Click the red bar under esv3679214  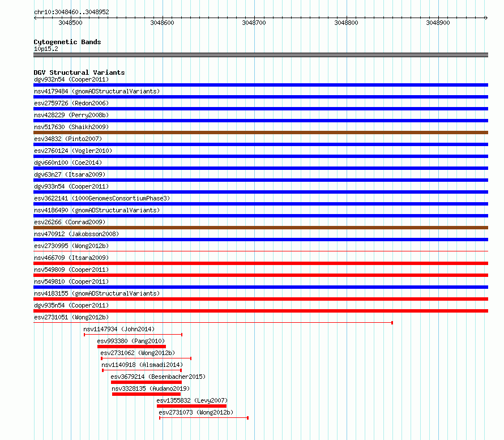(x=146, y=382)
